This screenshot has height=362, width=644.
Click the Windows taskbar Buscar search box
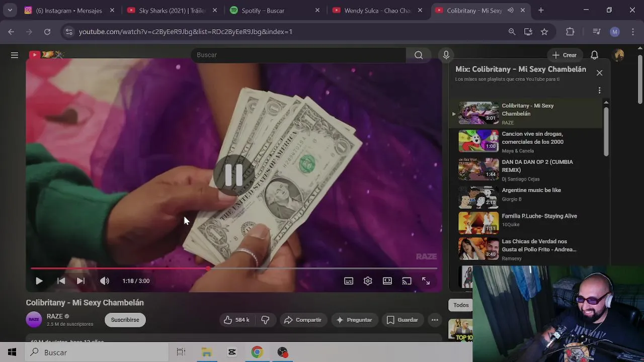tap(97, 352)
